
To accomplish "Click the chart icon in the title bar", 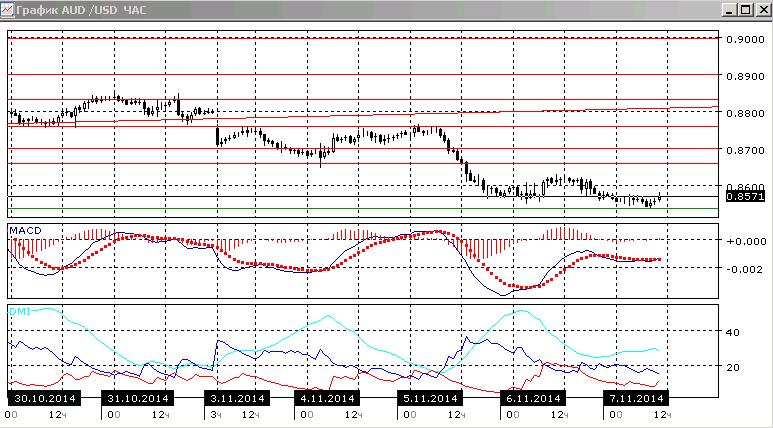I will tap(7, 9).
